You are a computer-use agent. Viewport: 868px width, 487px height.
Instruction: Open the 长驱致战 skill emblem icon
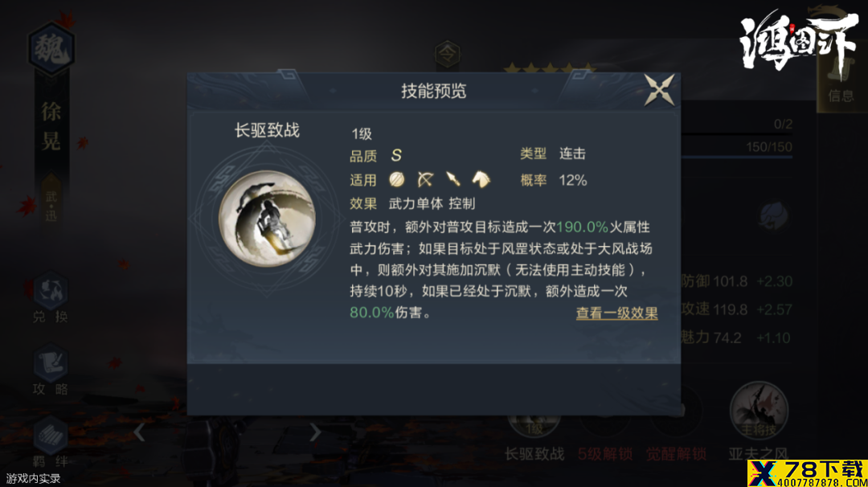[x=267, y=219]
